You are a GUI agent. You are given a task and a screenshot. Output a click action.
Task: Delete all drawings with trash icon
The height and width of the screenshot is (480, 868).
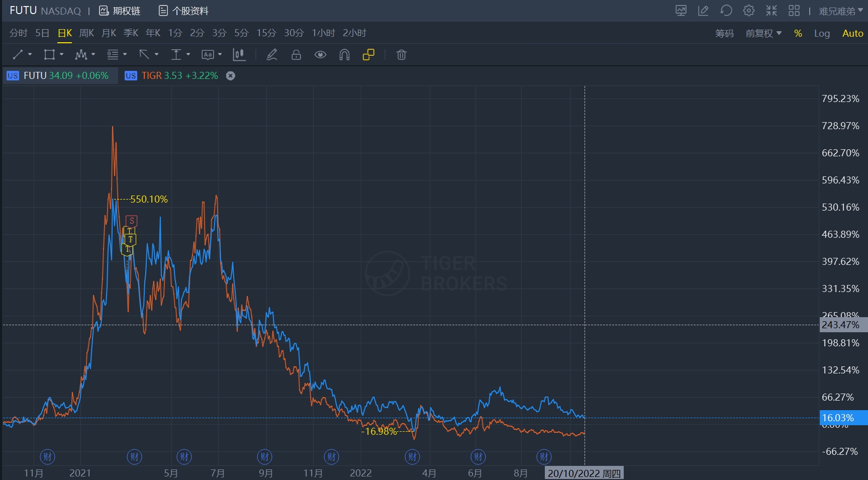401,54
